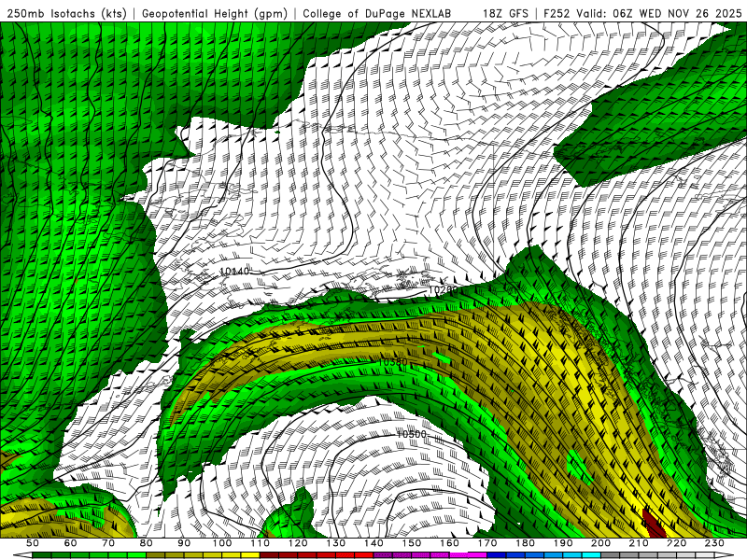The width and height of the screenshot is (747, 560).
Task: Click the 230 value on the color scale
Action: click(714, 543)
